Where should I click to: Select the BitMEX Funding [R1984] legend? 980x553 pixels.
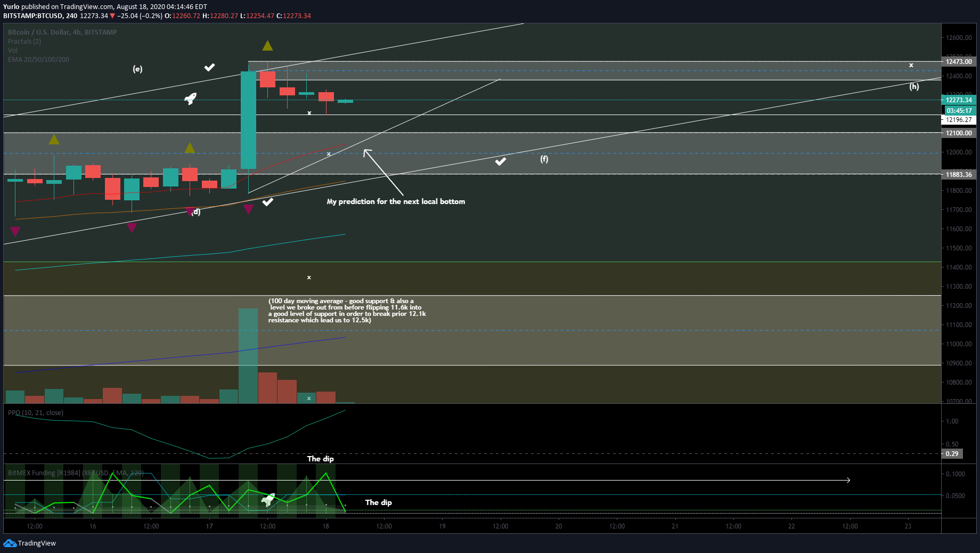[x=76, y=473]
